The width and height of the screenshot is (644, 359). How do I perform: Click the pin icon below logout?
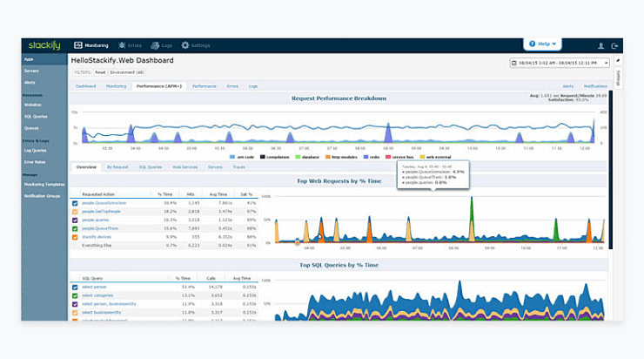click(618, 60)
